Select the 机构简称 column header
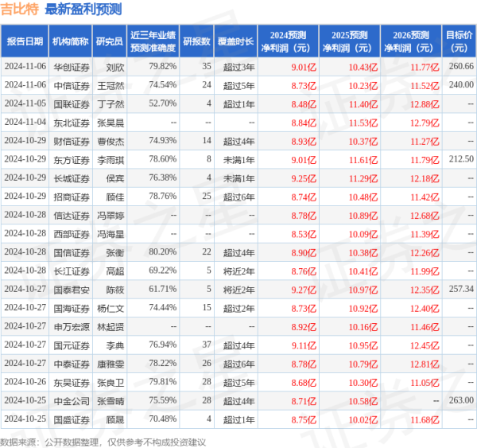This screenshot has width=477, height=448. click(71, 41)
